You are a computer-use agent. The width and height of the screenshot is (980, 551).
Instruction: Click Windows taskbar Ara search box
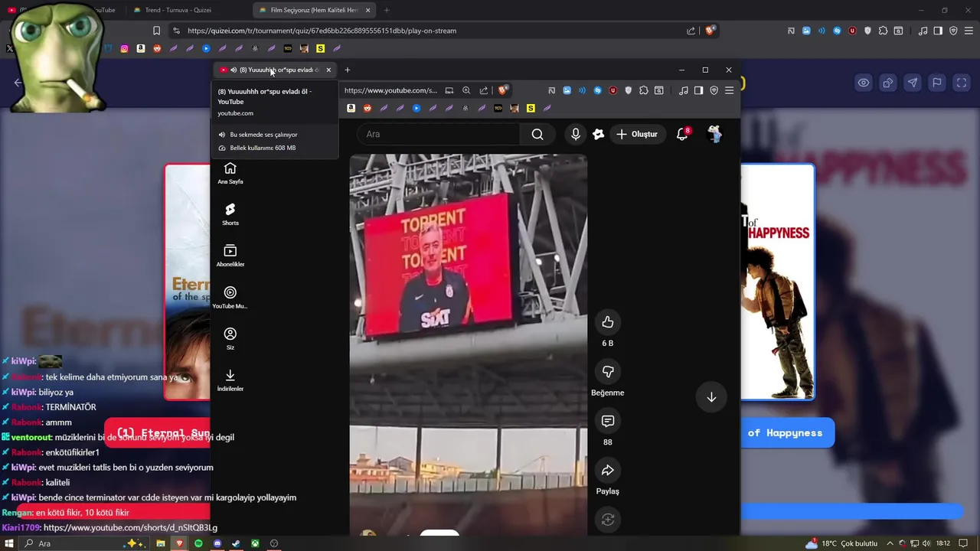pyautogui.click(x=84, y=543)
